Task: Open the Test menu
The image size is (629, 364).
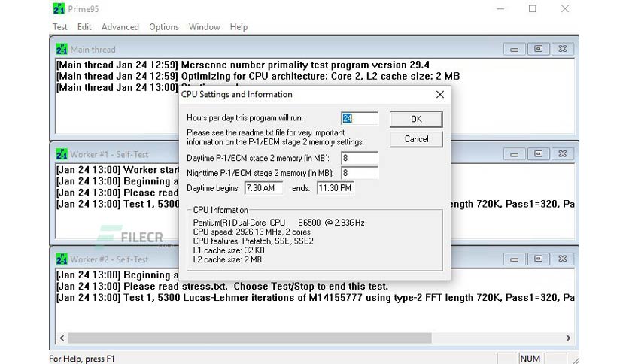Action: point(59,27)
